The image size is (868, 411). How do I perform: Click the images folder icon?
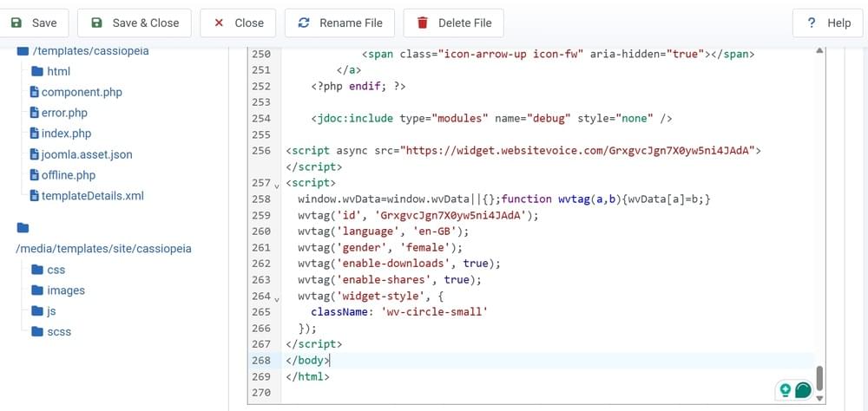(37, 290)
